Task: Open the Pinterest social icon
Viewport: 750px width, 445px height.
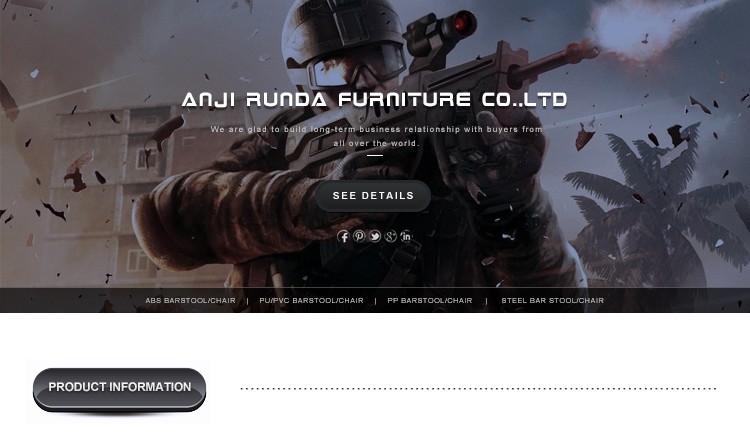Action: pyautogui.click(x=359, y=236)
